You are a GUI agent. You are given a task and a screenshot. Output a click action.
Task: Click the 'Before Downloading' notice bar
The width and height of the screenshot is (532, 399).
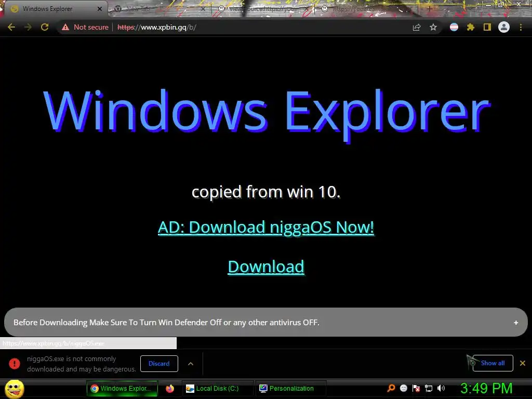[x=265, y=322]
